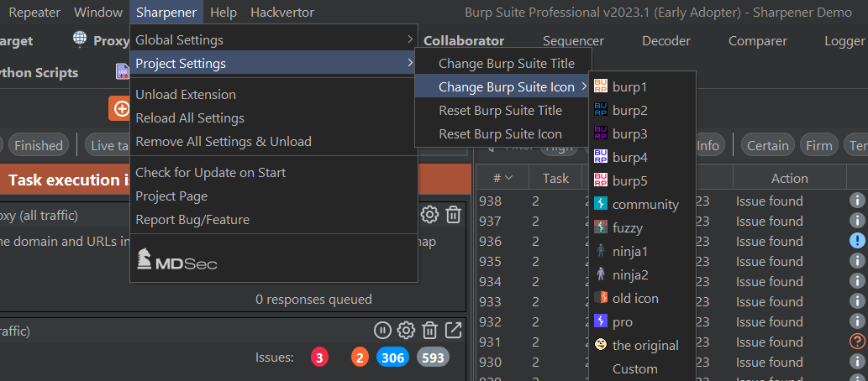The width and height of the screenshot is (868, 381).
Task: Select Change Burp Suite Title
Action: click(x=502, y=64)
